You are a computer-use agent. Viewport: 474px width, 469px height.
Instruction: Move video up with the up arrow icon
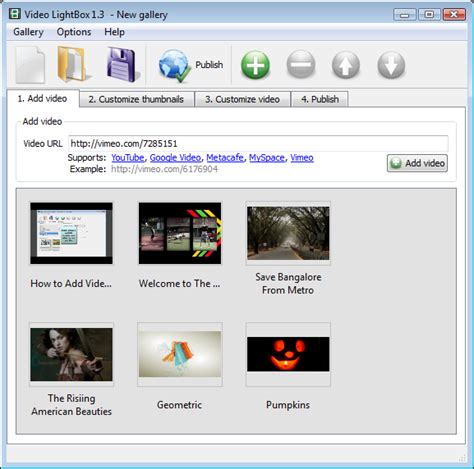(x=346, y=65)
